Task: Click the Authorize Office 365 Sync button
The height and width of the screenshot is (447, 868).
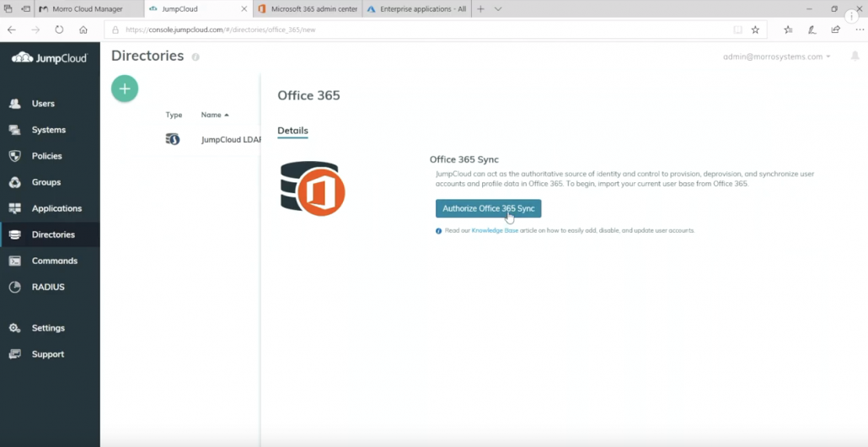Action: click(x=488, y=208)
